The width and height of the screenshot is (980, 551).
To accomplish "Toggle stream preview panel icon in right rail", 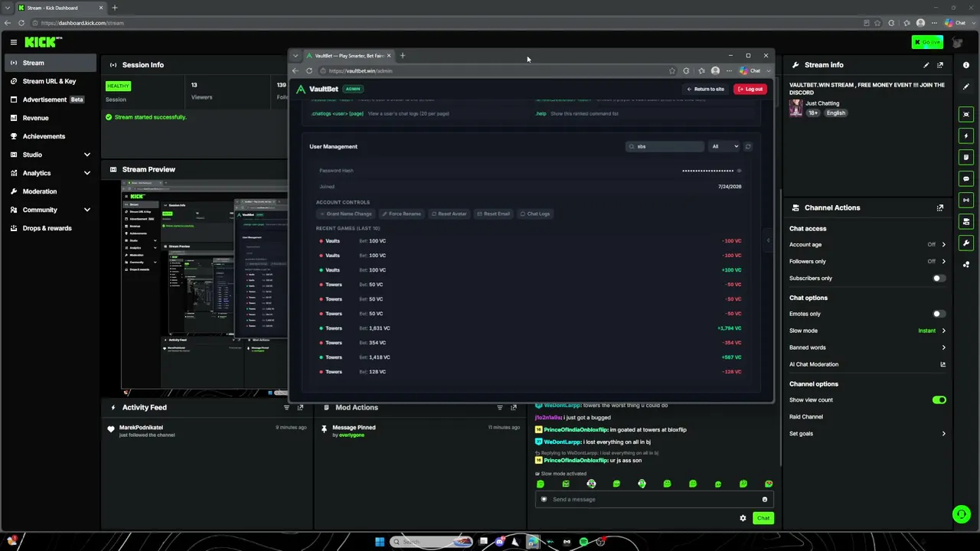I will click(x=966, y=114).
